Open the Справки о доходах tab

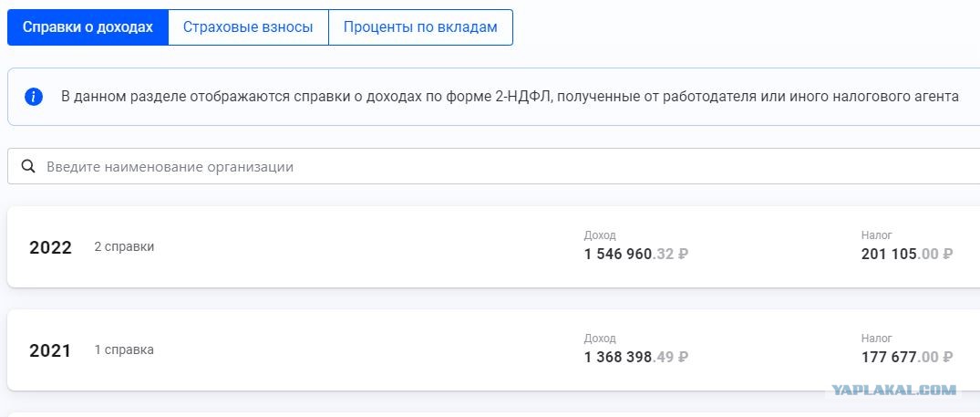click(88, 27)
